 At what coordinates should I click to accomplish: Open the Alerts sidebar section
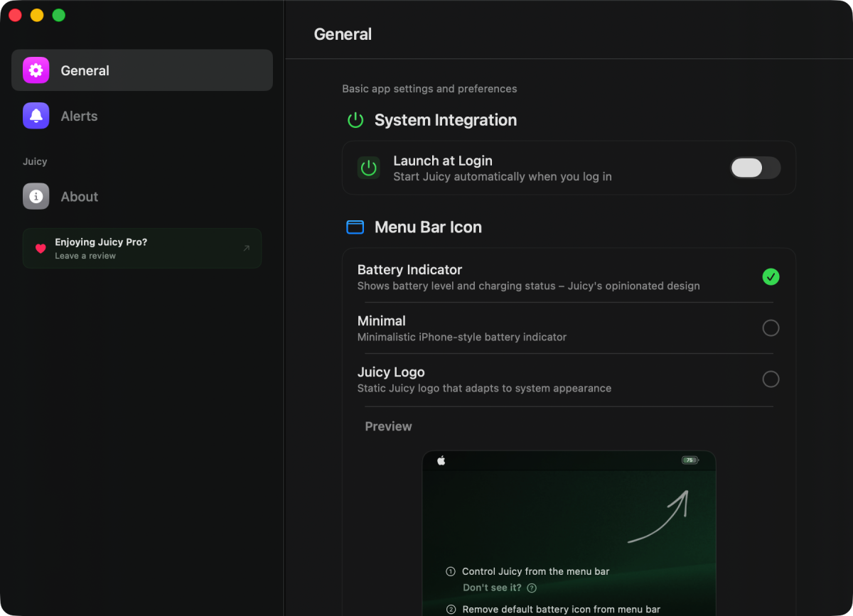click(79, 116)
